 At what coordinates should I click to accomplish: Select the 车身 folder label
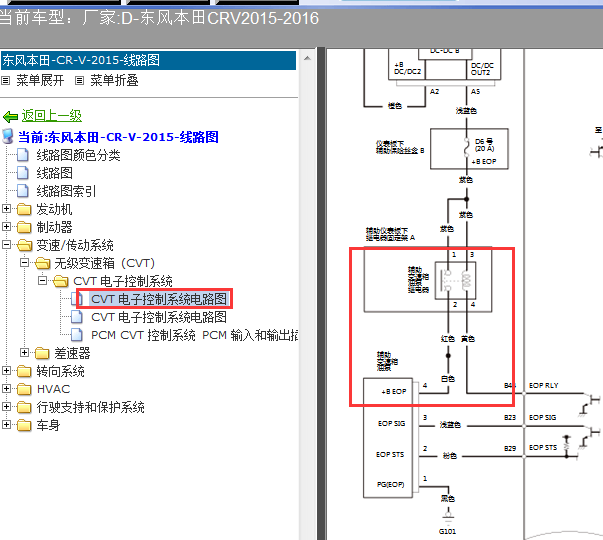coord(48,425)
